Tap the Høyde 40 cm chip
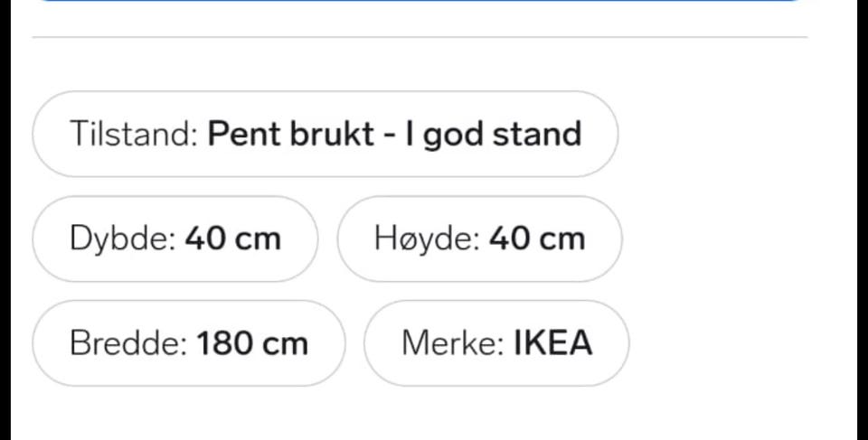This screenshot has height=440, width=868. click(x=479, y=239)
